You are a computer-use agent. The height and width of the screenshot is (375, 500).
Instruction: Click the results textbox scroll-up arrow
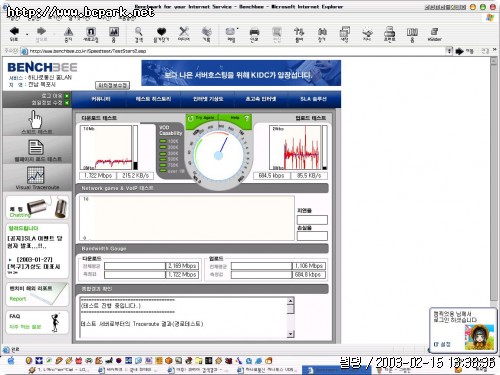[290, 301]
